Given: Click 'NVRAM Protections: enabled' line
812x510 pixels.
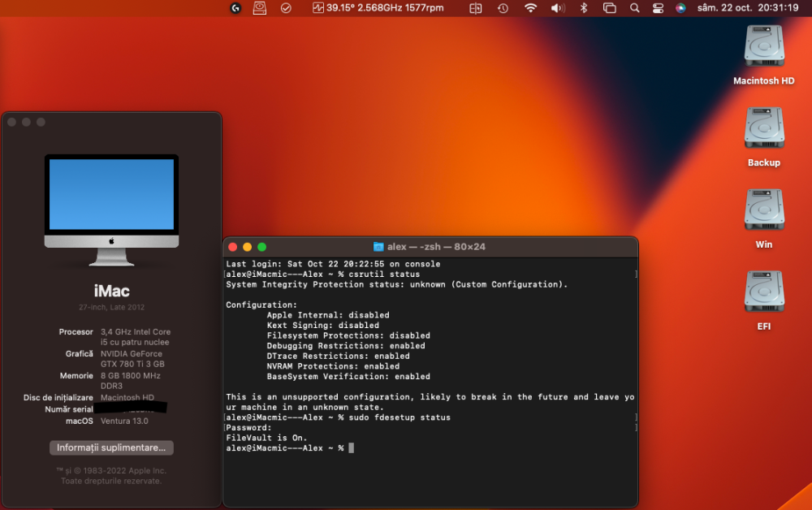Looking at the screenshot, I should point(333,366).
